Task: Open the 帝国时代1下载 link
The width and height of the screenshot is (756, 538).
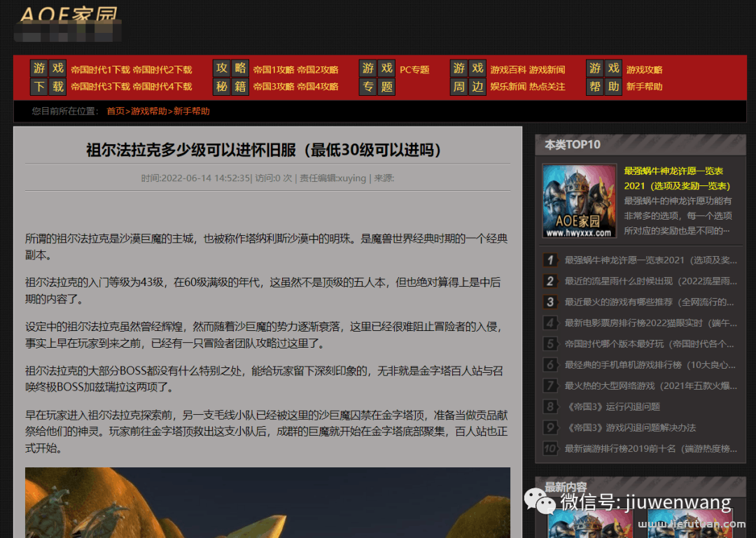Action: [100, 70]
